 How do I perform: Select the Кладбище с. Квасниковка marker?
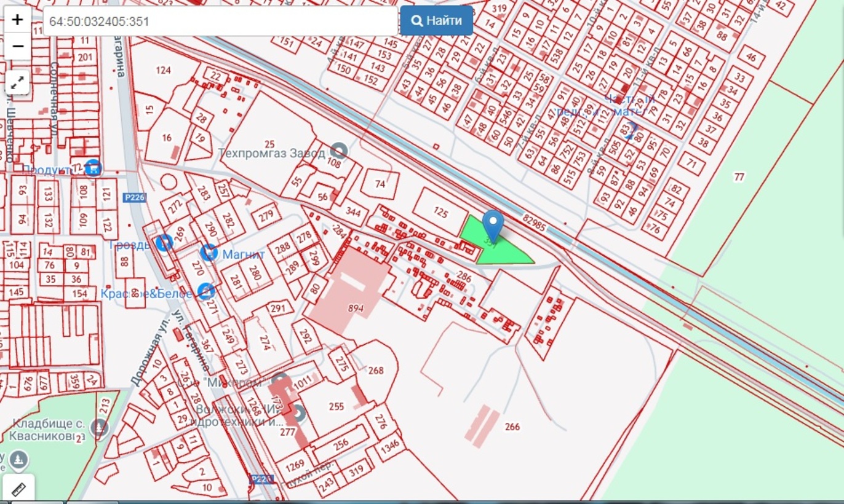[x=98, y=427]
